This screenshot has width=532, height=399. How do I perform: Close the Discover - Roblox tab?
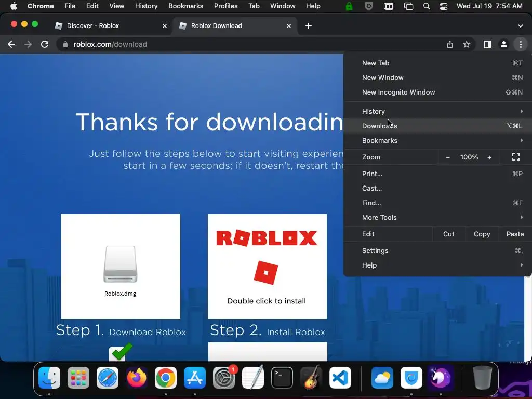click(165, 26)
